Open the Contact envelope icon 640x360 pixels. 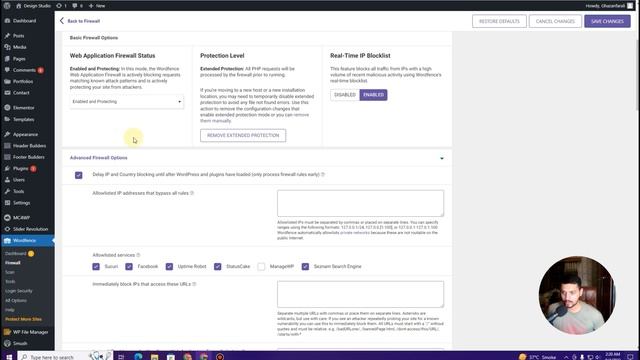click(x=7, y=93)
